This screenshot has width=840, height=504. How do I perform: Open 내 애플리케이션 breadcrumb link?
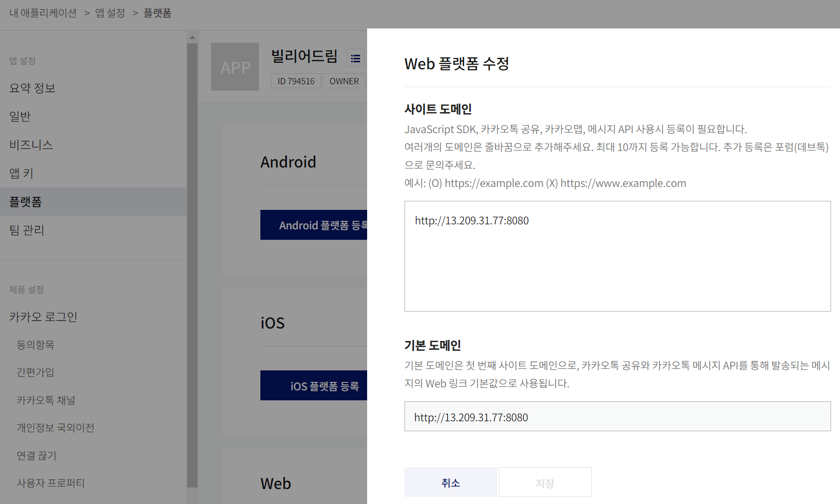tap(43, 13)
